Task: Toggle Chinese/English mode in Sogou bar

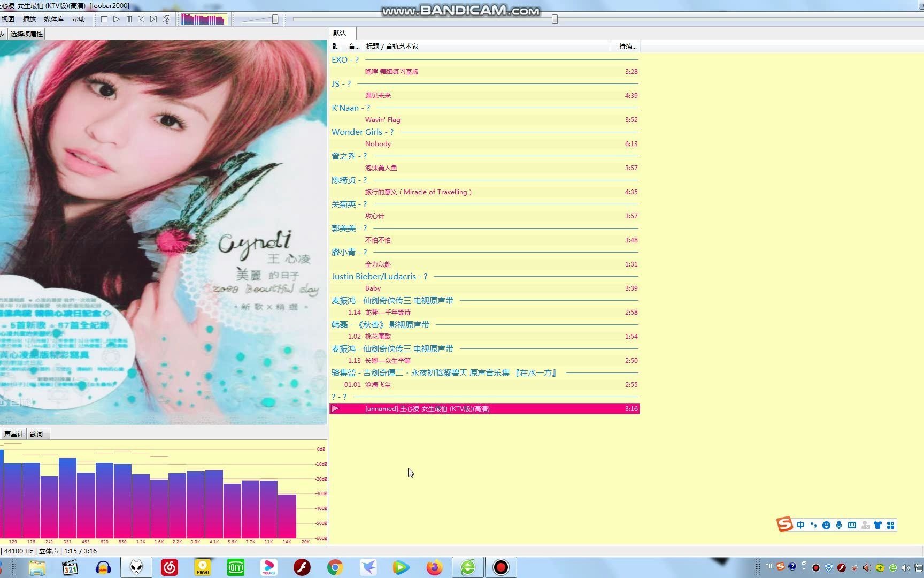Action: 800,525
